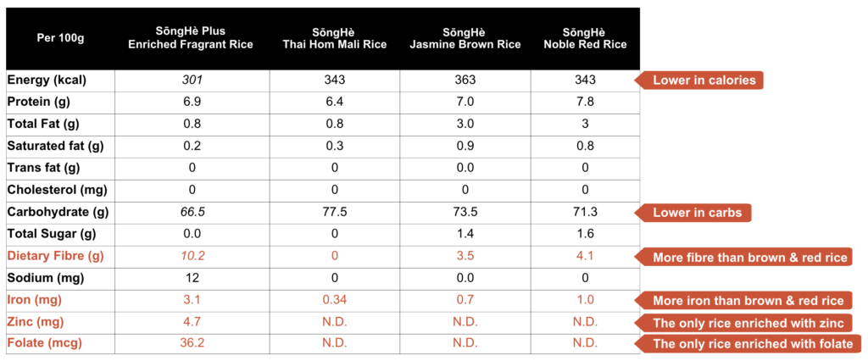The height and width of the screenshot is (361, 868).
Task: Select the 'Zinc (mg)' row label
Action: click(38, 322)
